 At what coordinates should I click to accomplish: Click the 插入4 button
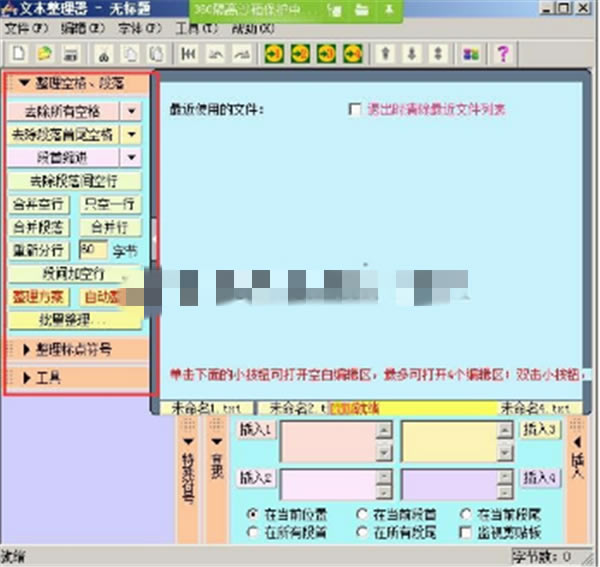click(x=540, y=477)
